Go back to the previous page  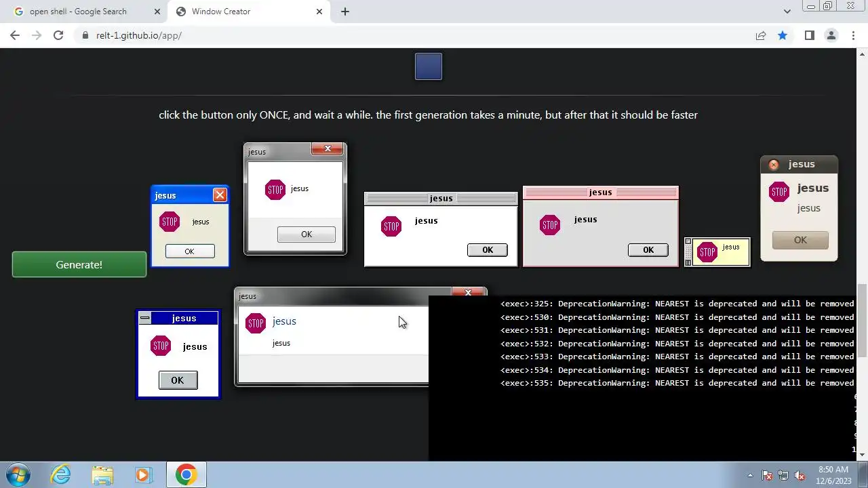(15, 35)
